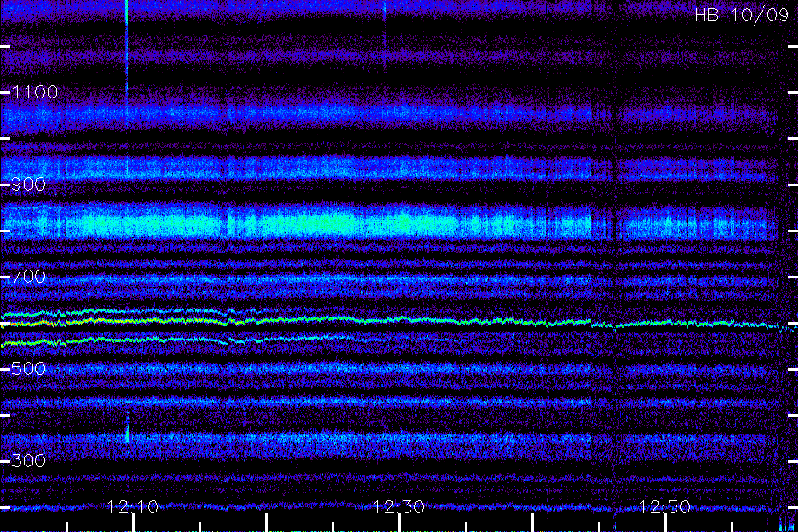Click the 700 frequency axis label
This screenshot has width=798, height=532.
28,277
